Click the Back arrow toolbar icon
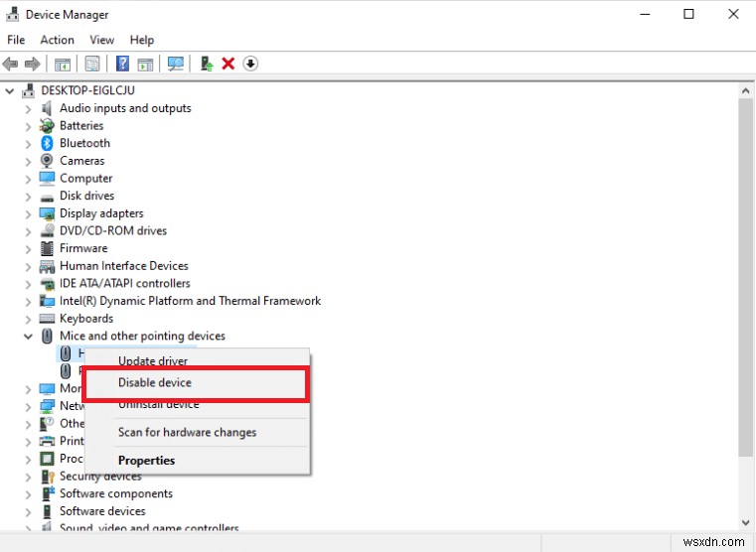Viewport: 756px width, 552px height. click(x=10, y=64)
